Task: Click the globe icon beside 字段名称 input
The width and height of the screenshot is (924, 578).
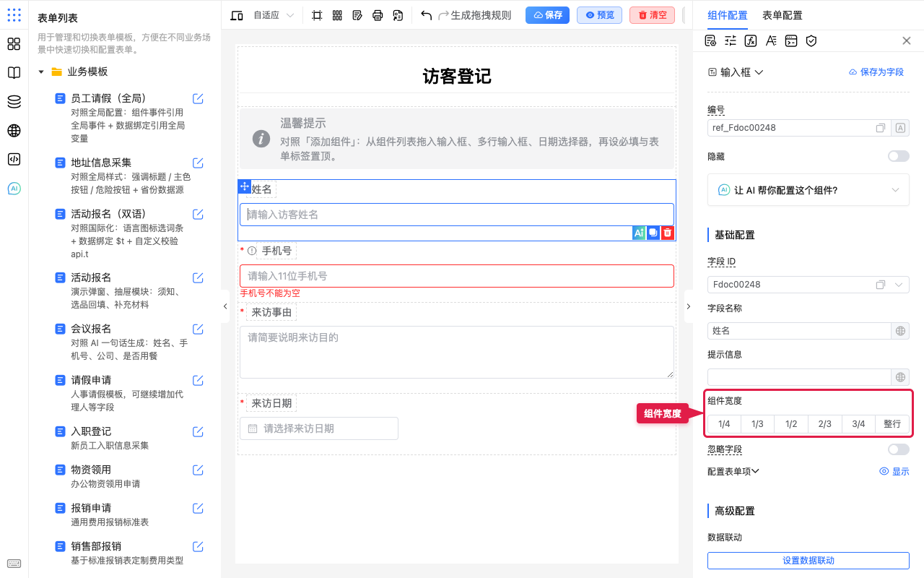Action: point(900,331)
